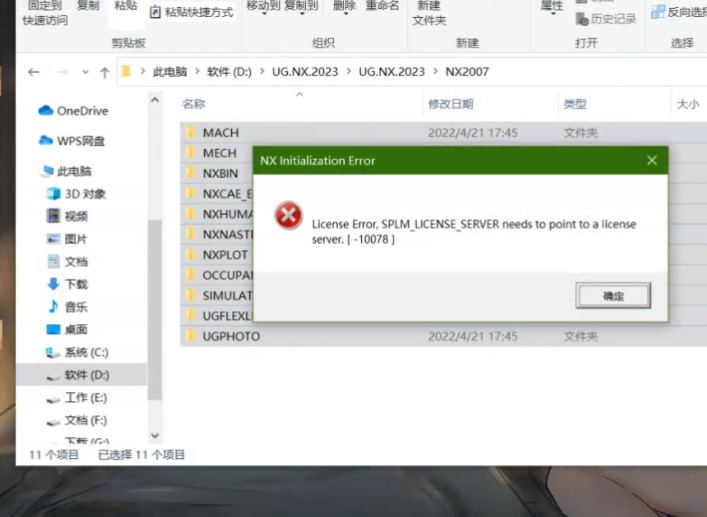
Task: Click 粘贴快捷方式 in the ribbon
Action: coord(192,12)
